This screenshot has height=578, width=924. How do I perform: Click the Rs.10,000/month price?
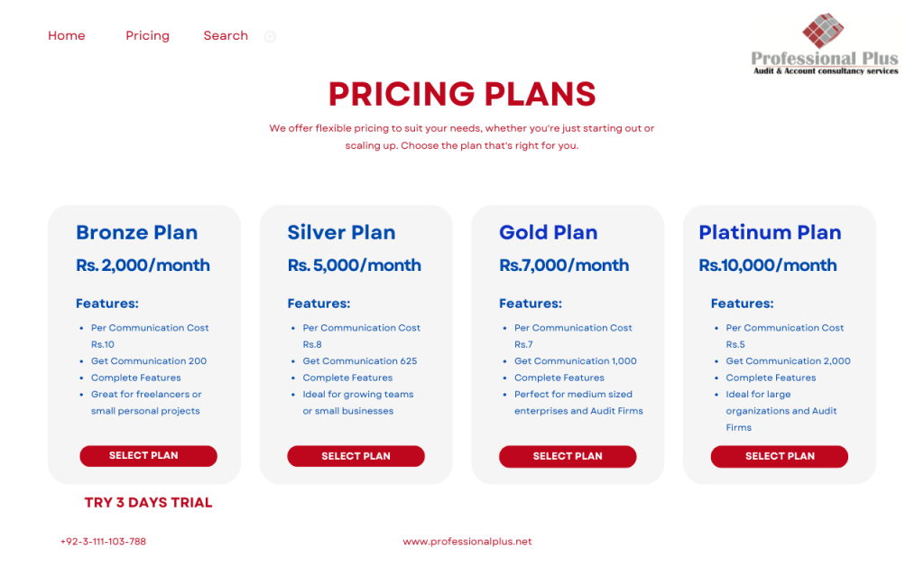click(767, 266)
